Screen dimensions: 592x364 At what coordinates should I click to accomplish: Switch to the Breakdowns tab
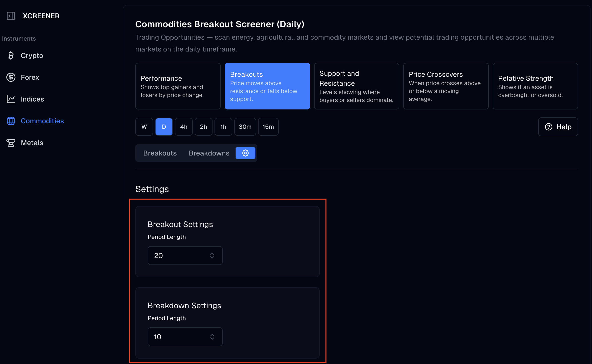pyautogui.click(x=209, y=153)
